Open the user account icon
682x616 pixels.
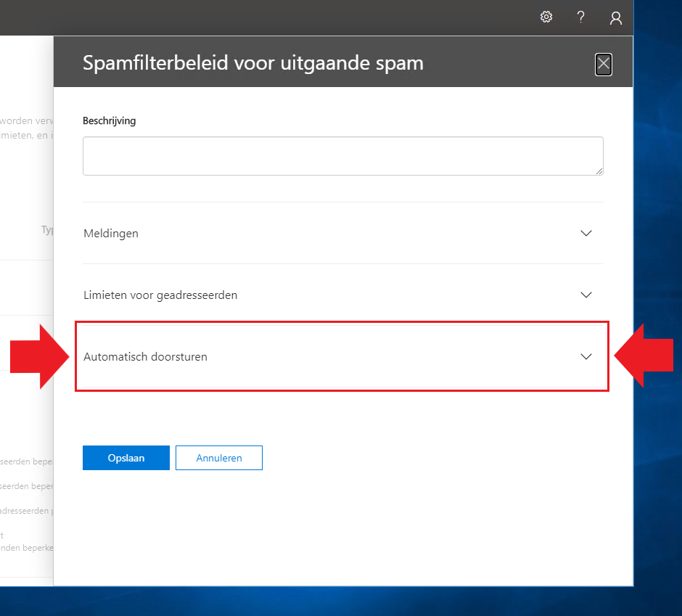tap(616, 18)
